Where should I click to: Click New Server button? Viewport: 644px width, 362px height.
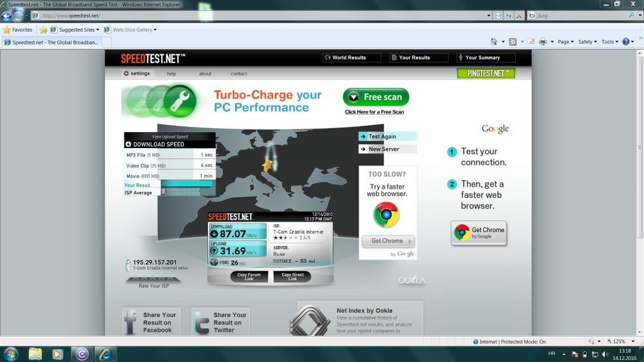click(387, 149)
